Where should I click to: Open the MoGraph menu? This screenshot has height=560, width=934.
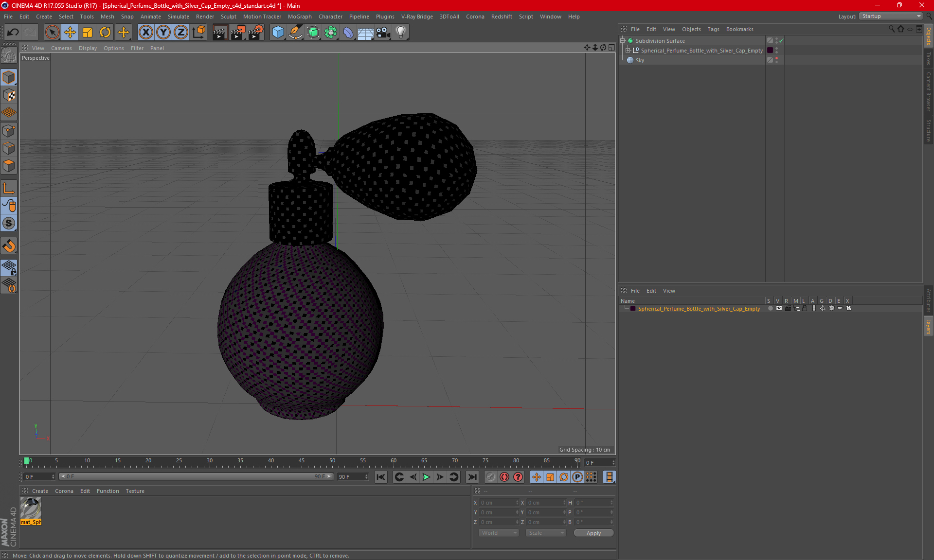pyautogui.click(x=300, y=17)
